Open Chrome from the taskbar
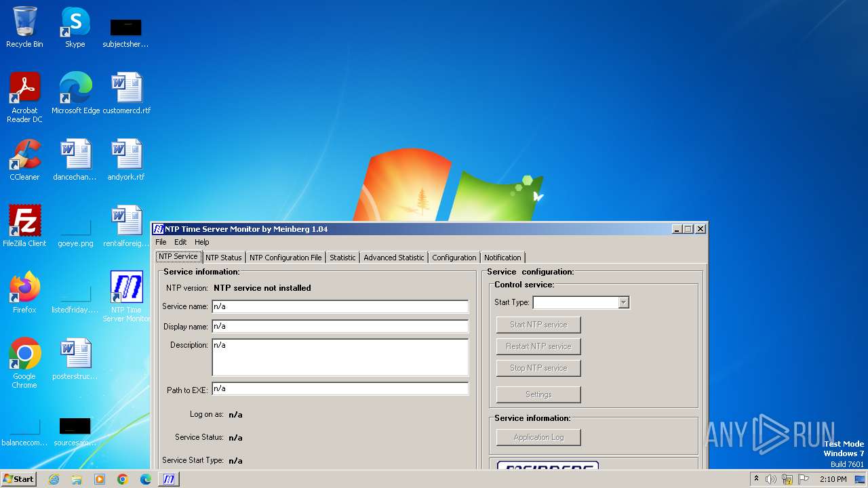Viewport: 868px width, 488px height. 123,479
